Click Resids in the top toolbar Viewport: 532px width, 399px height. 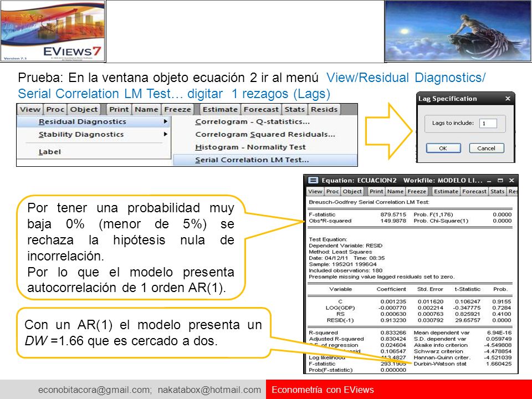324,110
